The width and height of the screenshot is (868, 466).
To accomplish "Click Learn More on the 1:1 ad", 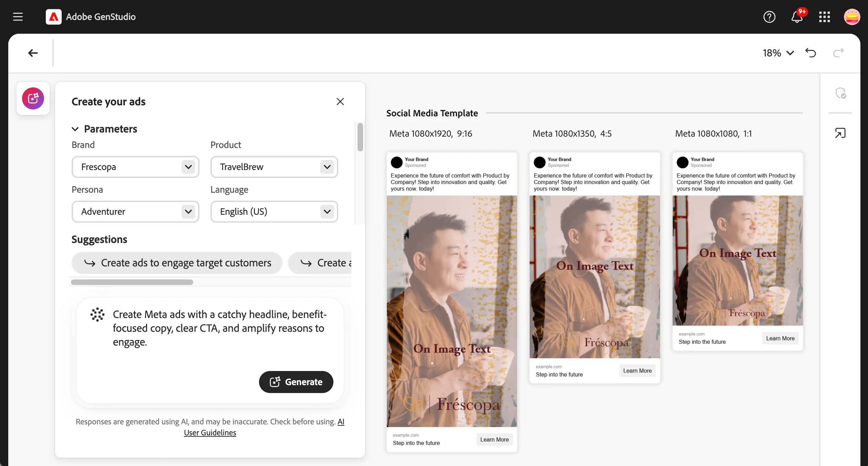I will 781,338.
